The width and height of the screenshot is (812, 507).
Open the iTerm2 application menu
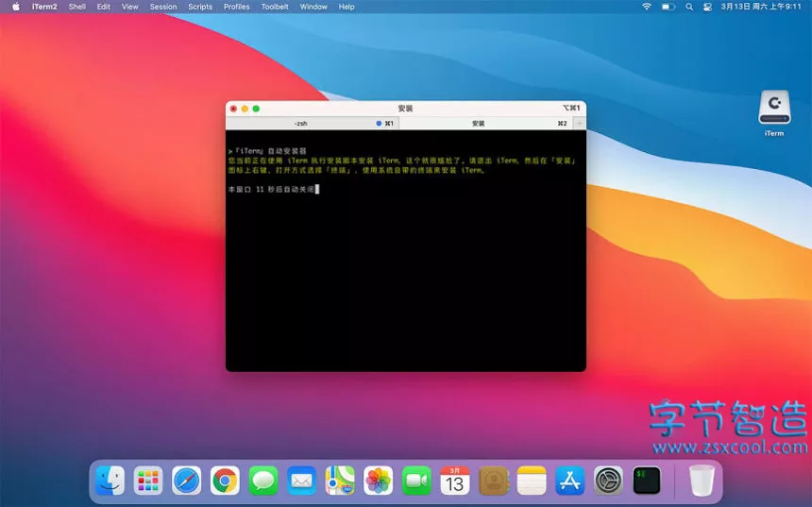pyautogui.click(x=44, y=7)
